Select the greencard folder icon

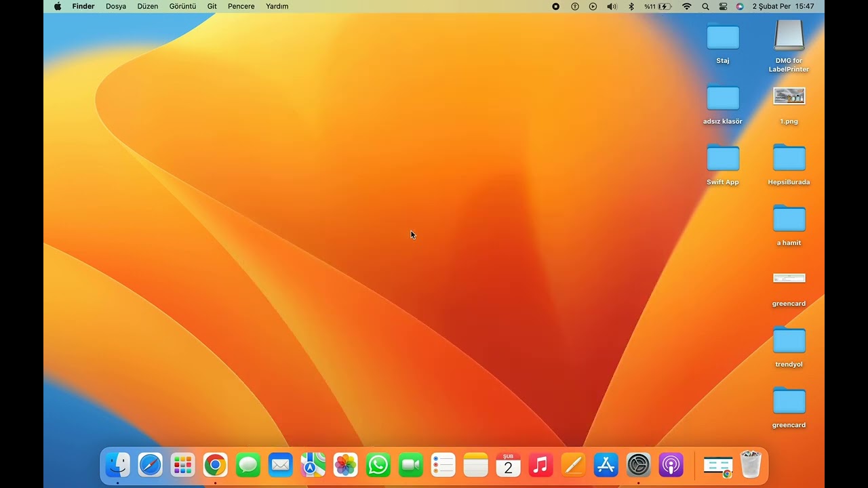pos(789,401)
